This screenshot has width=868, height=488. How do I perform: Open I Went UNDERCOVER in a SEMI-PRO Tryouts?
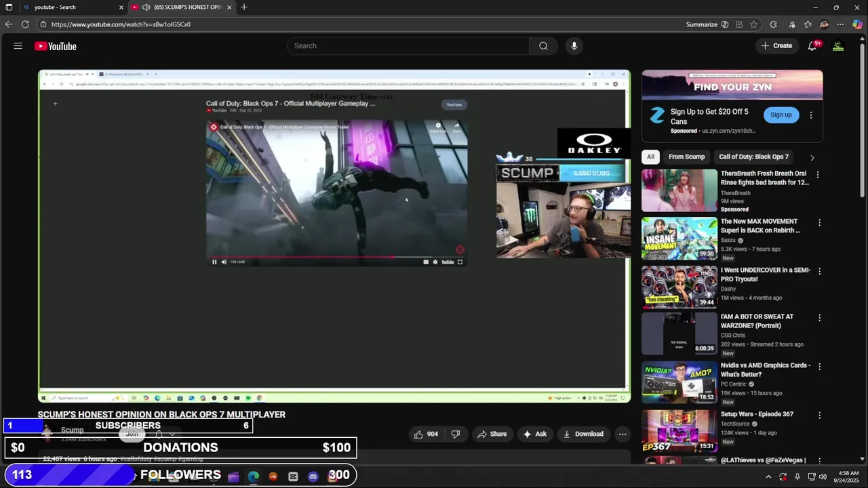pyautogui.click(x=765, y=274)
